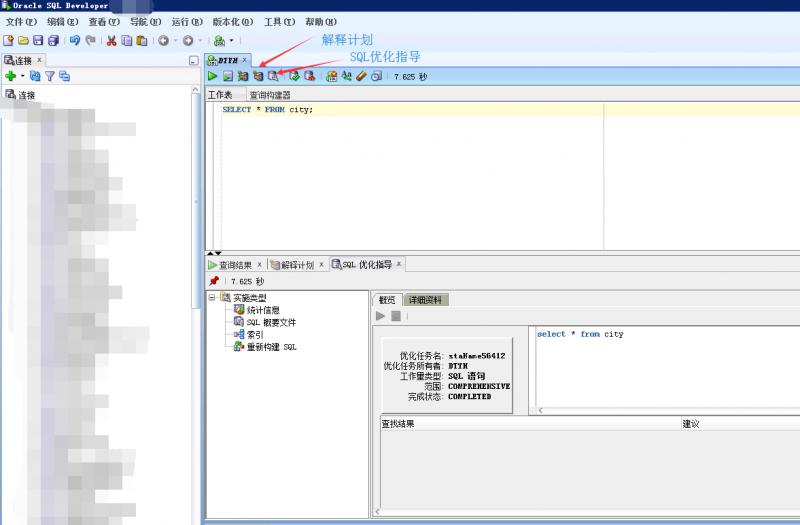This screenshot has width=800, height=525.
Task: Click the Open folder icon
Action: click(x=23, y=40)
